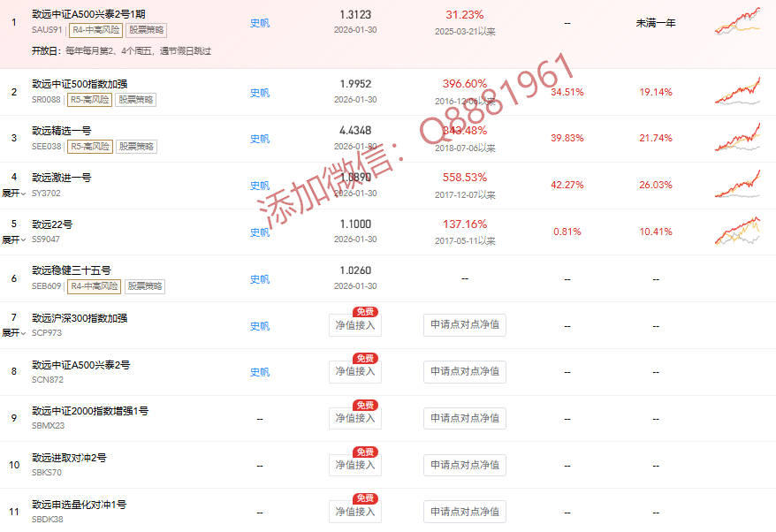This screenshot has height=532, width=776.
Task: Click manager 史帆 in 致远精选一号 row
Action: point(259,139)
